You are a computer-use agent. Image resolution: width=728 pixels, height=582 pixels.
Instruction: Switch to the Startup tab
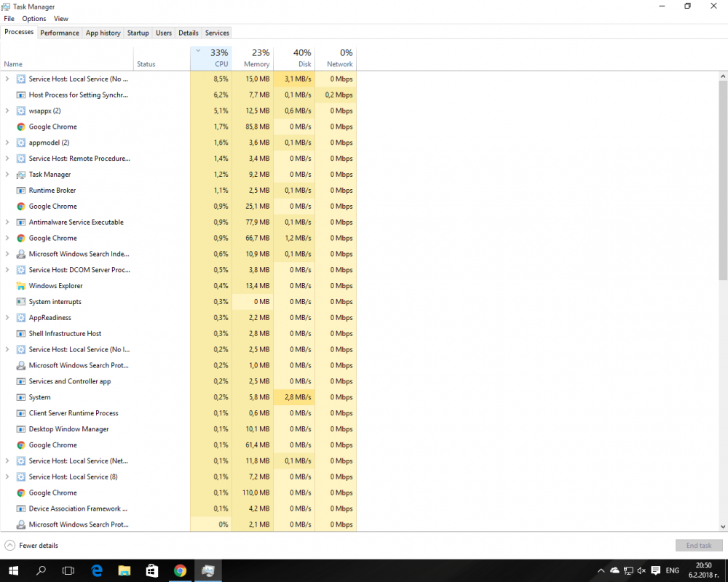tap(138, 33)
